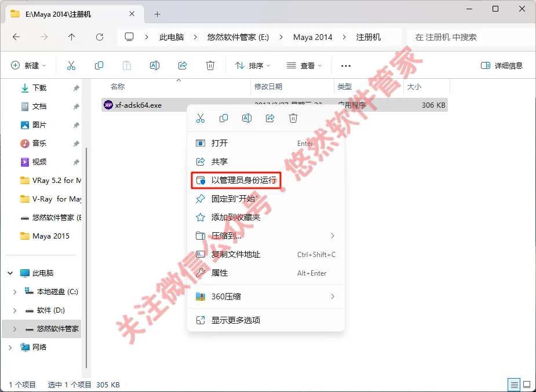
Task: Open 属性 from the context menu
Action: coord(266,273)
